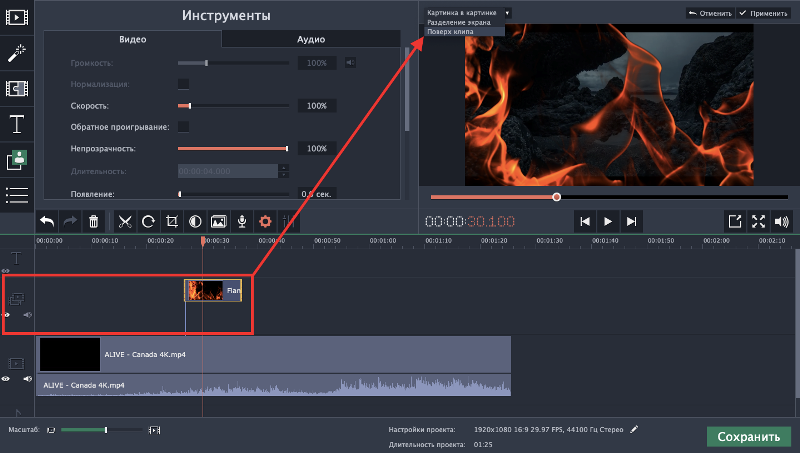Toggle Обратное проигрывание checkbox
The width and height of the screenshot is (800, 453).
[x=183, y=127]
